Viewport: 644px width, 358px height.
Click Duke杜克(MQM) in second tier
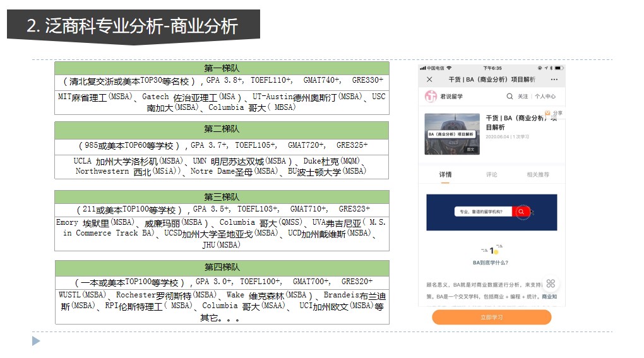tap(332, 161)
